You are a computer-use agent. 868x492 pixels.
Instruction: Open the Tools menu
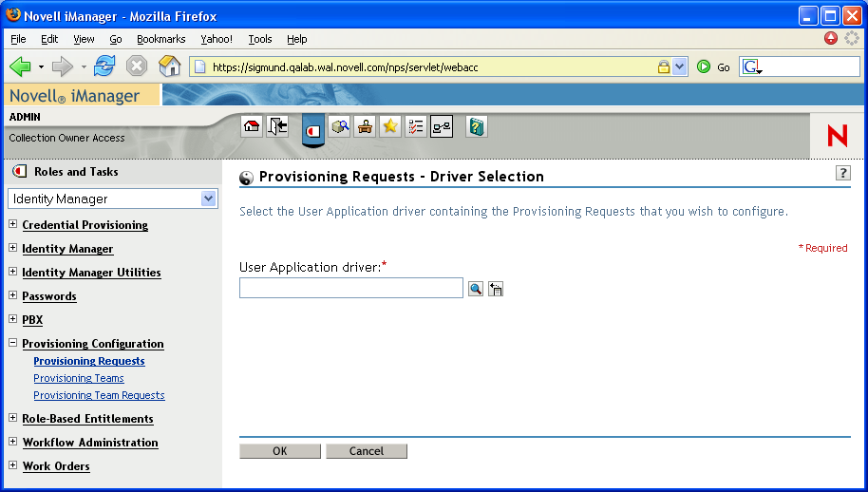[x=259, y=39]
